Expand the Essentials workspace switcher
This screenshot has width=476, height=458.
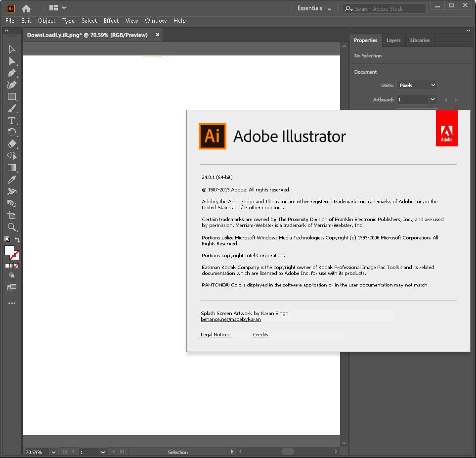tap(314, 8)
